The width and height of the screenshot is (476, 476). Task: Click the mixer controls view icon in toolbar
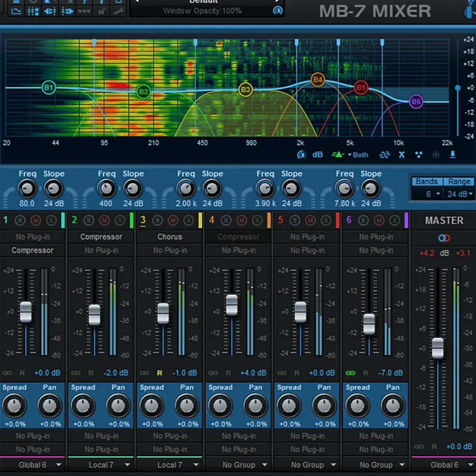tap(33, 12)
